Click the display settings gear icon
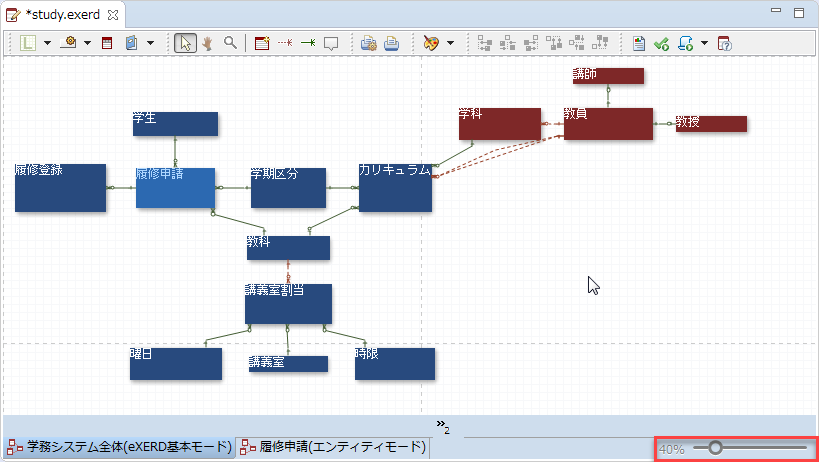 68,43
